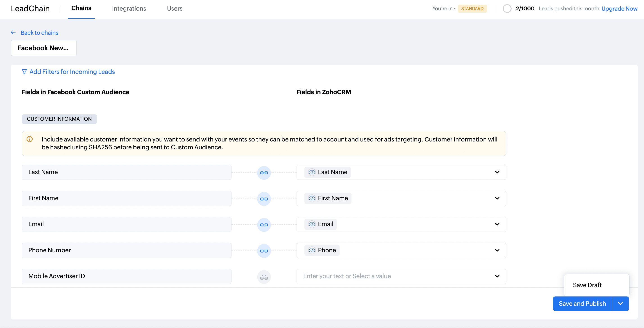Click the Save and Publish button
The image size is (644, 328).
[582, 303]
